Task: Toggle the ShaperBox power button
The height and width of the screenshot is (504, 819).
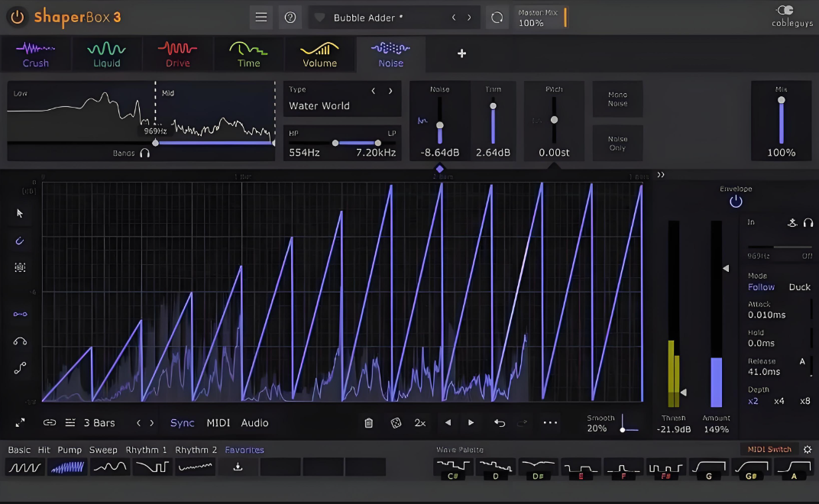Action: pos(18,18)
